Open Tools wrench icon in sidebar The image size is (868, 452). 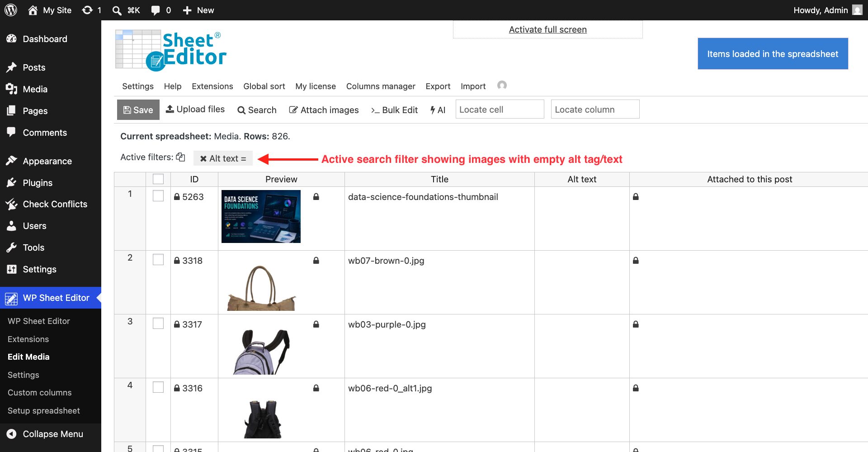pyautogui.click(x=11, y=247)
